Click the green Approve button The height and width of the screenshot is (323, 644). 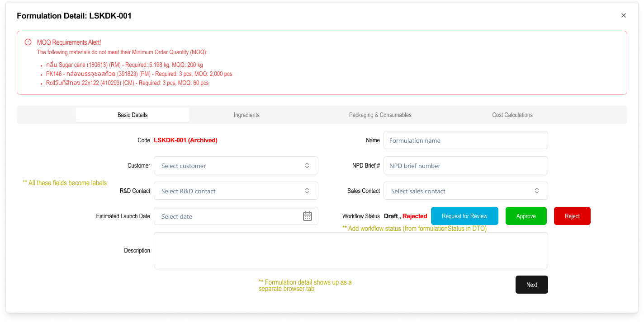526,216
